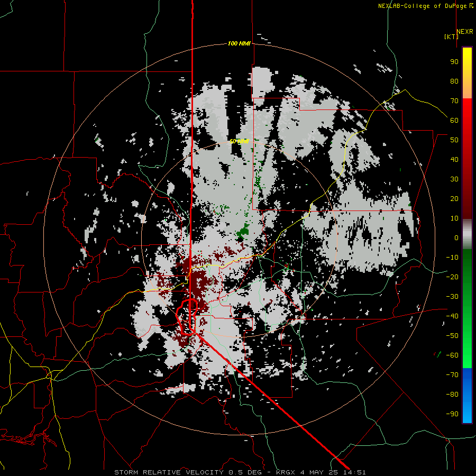Select the -20 knot scale value

pos(452,277)
